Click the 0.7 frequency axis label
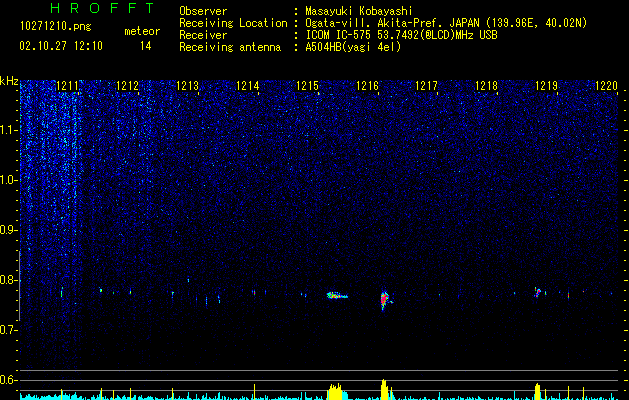The width and height of the screenshot is (629, 400). tap(9, 330)
